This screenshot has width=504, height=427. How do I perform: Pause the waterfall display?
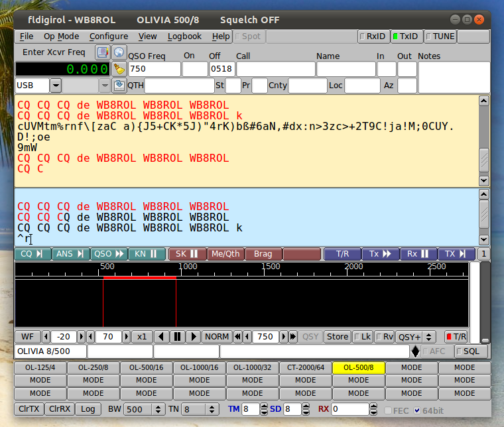(x=177, y=337)
